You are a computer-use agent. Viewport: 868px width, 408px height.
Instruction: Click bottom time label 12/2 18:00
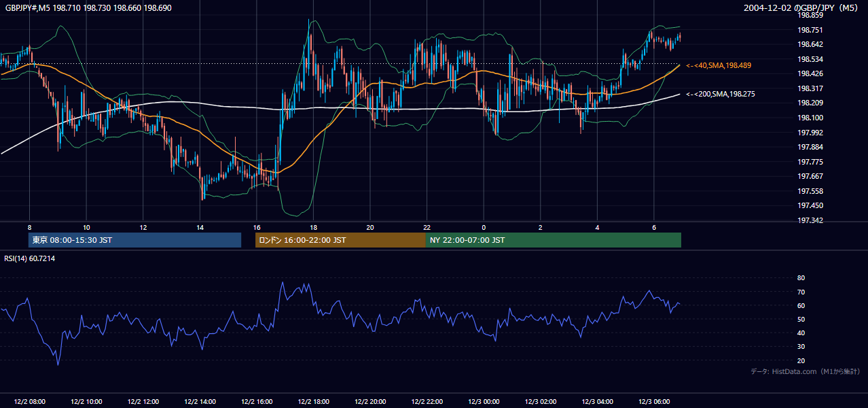pos(313,402)
